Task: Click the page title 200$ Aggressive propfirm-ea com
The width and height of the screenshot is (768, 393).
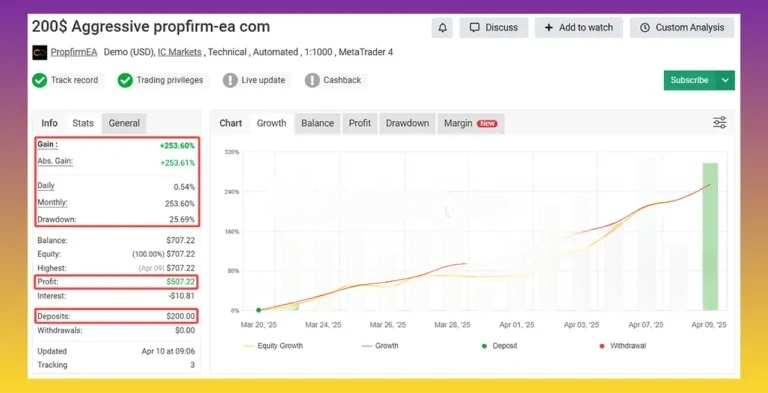Action: pyautogui.click(x=151, y=26)
